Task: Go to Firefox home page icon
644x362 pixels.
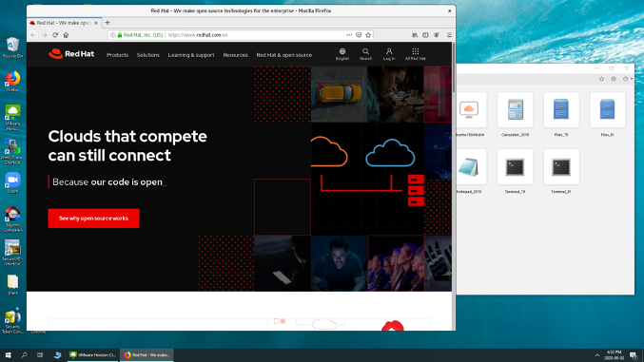Action: 66,35
